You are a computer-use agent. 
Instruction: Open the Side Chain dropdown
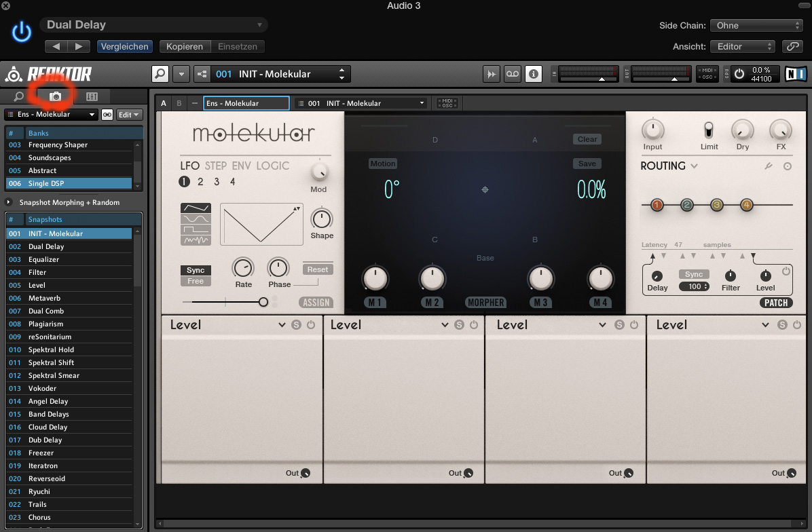756,26
